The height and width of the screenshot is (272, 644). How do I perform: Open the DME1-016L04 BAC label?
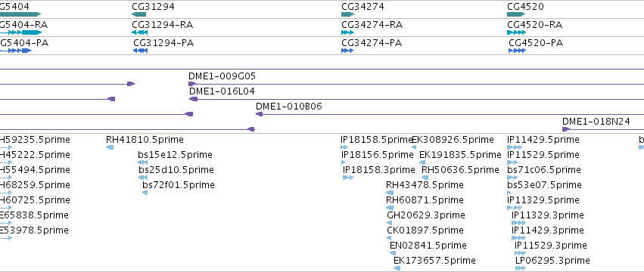click(x=222, y=91)
